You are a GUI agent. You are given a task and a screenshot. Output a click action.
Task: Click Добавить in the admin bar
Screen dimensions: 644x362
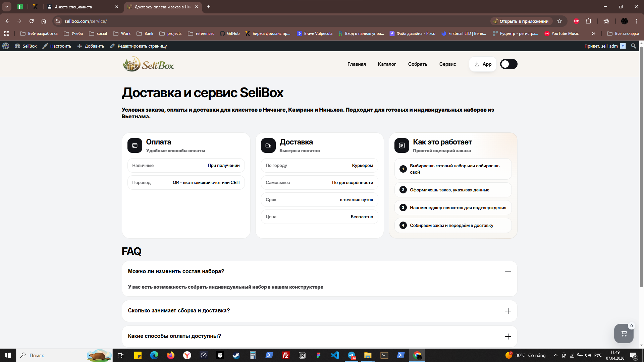(91, 46)
